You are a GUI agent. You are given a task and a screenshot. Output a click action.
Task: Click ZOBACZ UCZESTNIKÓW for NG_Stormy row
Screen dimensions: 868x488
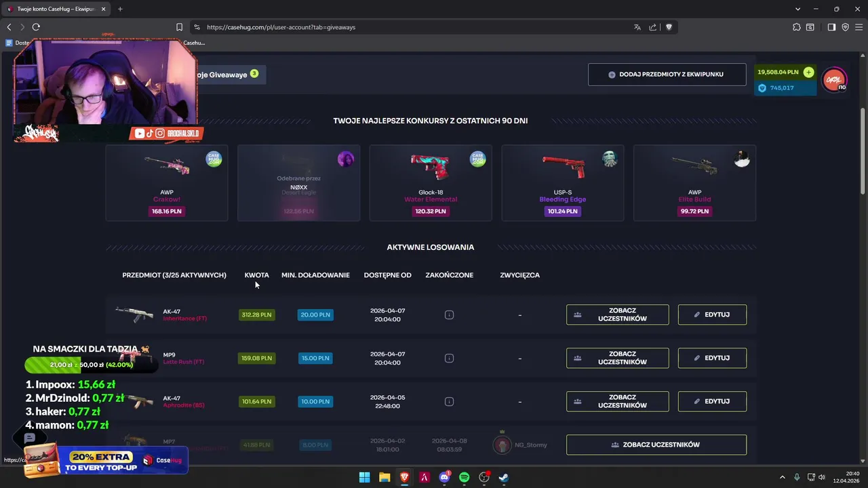pyautogui.click(x=656, y=445)
